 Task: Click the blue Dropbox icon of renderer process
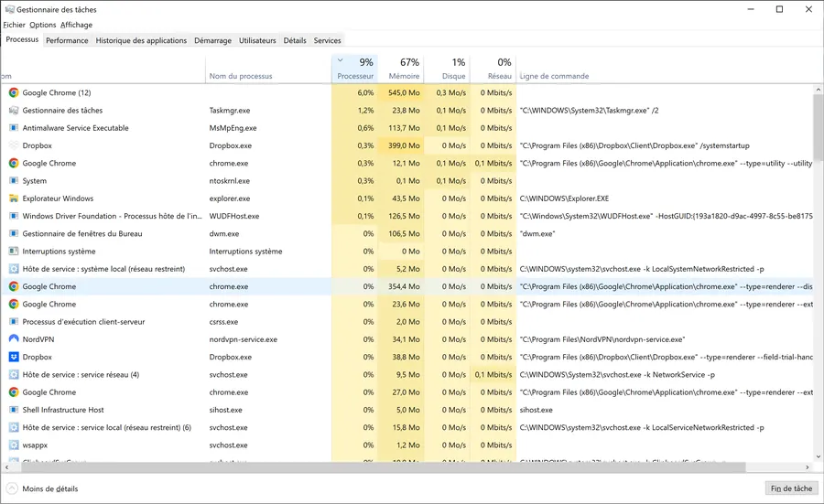(14, 357)
